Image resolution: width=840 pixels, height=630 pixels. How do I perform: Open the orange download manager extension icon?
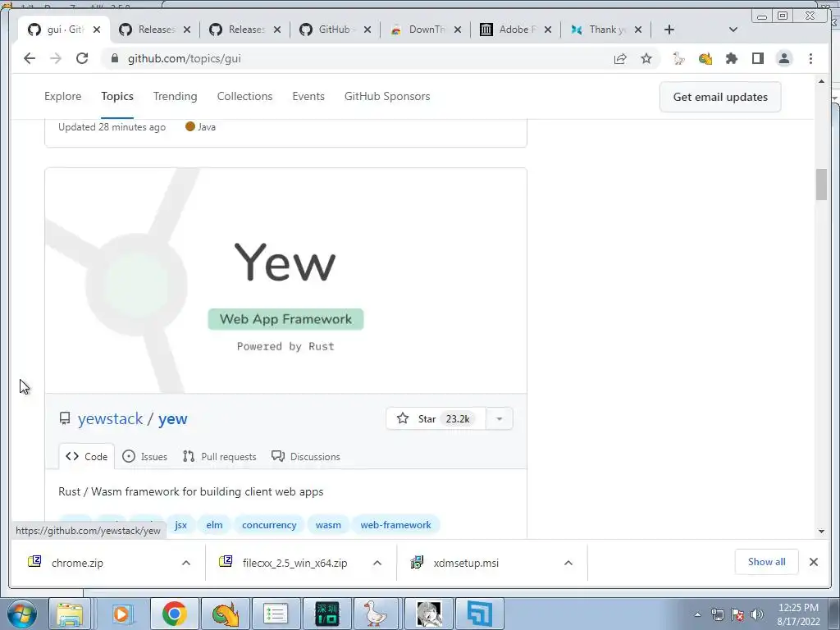[705, 59]
